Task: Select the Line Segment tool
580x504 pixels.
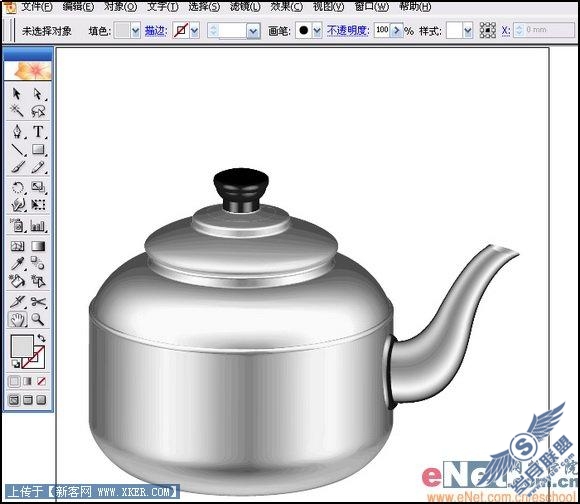Action: (x=17, y=149)
